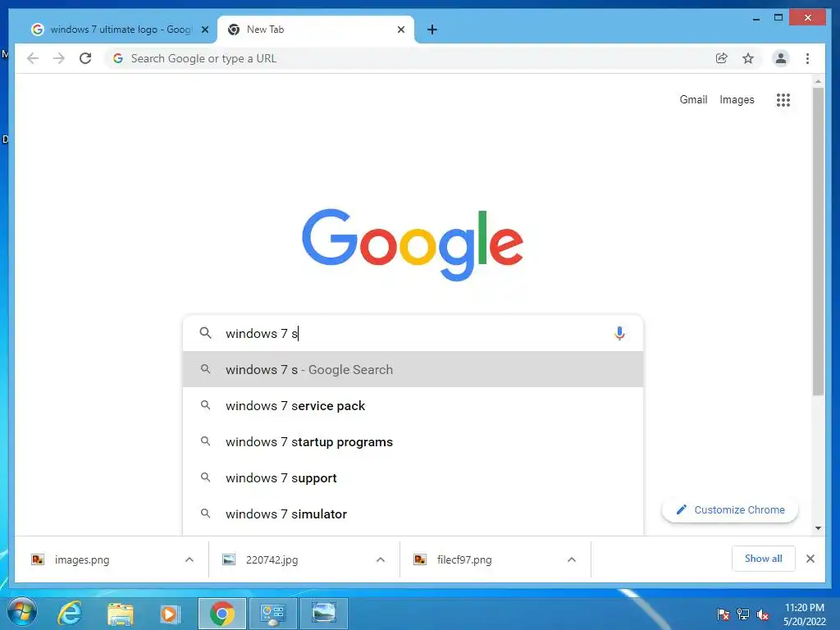Image resolution: width=840 pixels, height=630 pixels.
Task: Click the taskbar clock showing 11:20 PM
Action: click(x=804, y=614)
